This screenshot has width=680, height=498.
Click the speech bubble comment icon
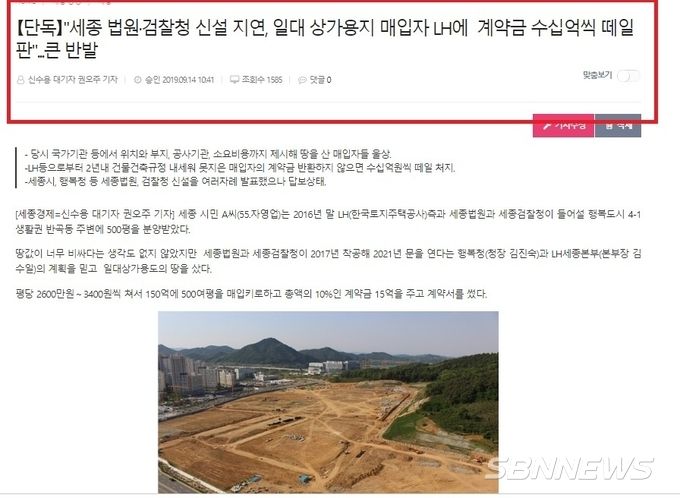(302, 80)
